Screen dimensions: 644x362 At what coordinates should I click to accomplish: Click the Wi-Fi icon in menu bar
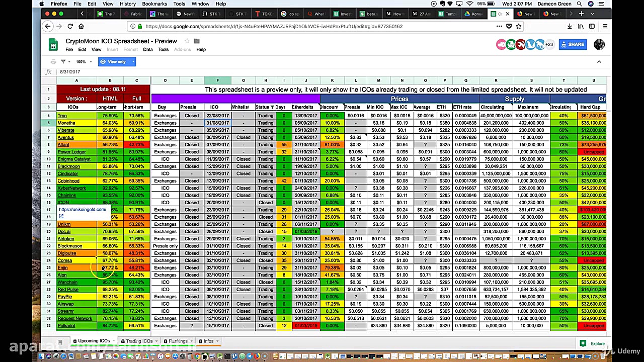469,4
